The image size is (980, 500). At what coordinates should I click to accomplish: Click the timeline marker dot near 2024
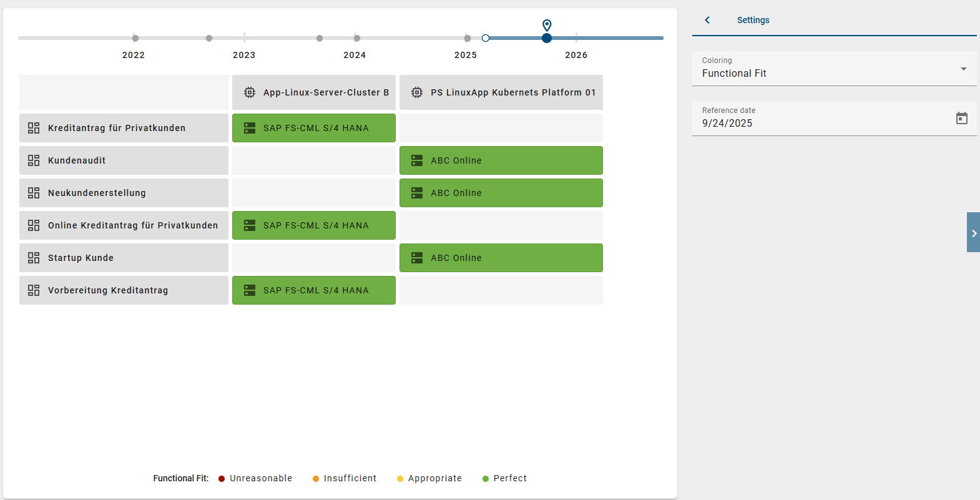[357, 38]
